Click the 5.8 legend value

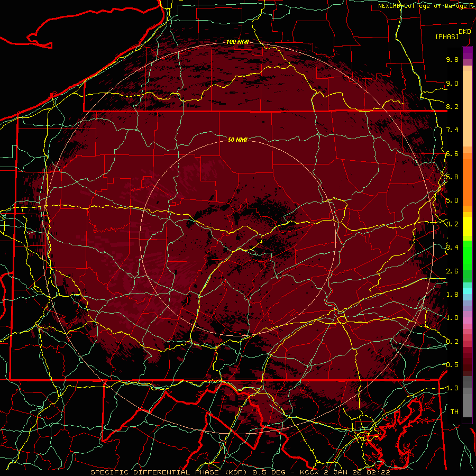click(x=452, y=177)
